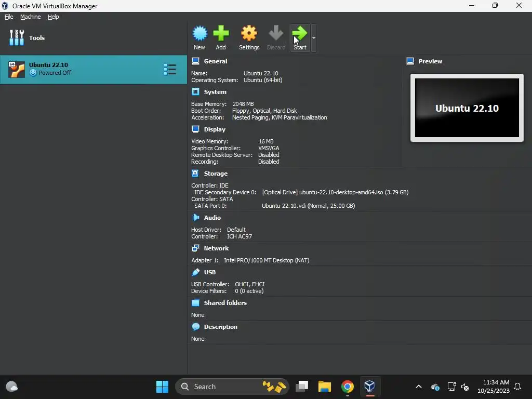Open File Explorer from the taskbar

[324, 387]
